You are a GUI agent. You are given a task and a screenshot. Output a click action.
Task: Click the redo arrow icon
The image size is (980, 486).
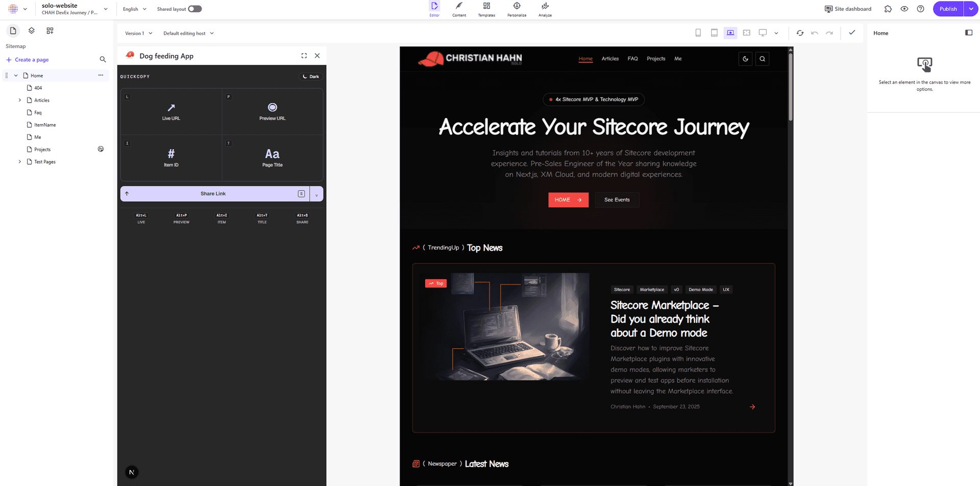point(829,33)
